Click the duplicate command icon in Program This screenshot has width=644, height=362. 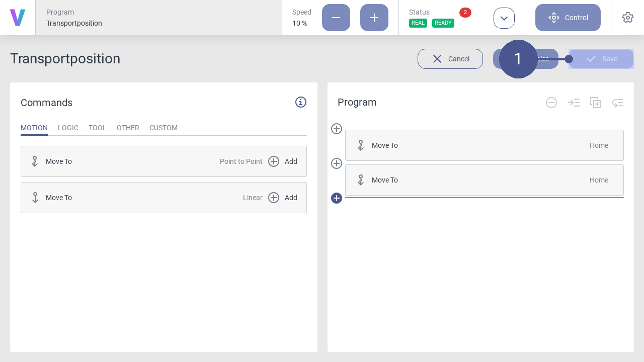pos(596,103)
